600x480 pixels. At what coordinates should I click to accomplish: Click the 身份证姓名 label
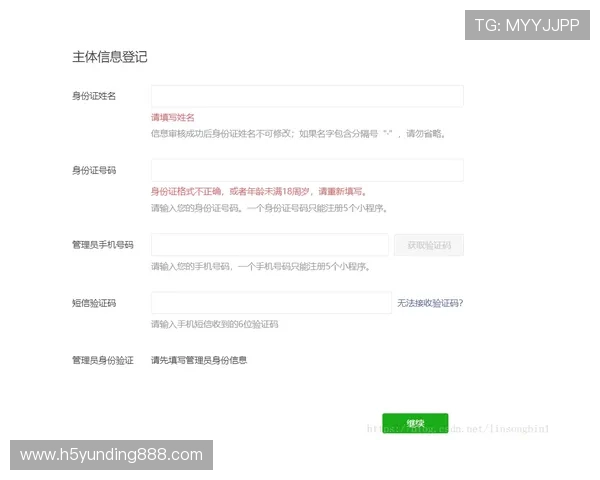point(94,96)
